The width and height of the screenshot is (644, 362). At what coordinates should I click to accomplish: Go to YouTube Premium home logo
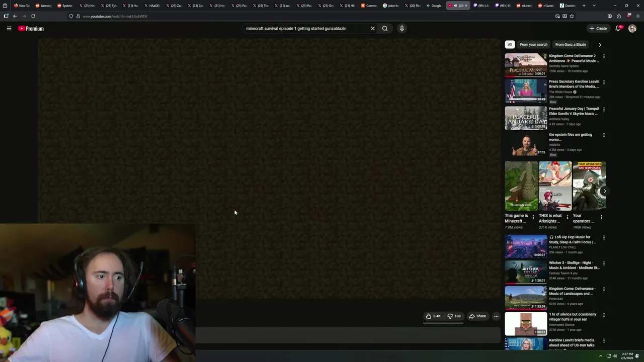pos(31,29)
